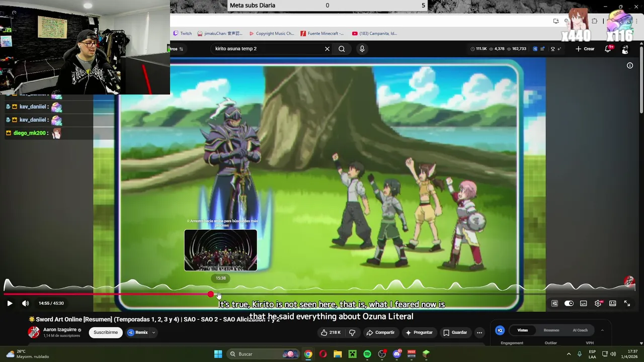
Task: Click the YouTube search magnifier button
Action: point(342,49)
